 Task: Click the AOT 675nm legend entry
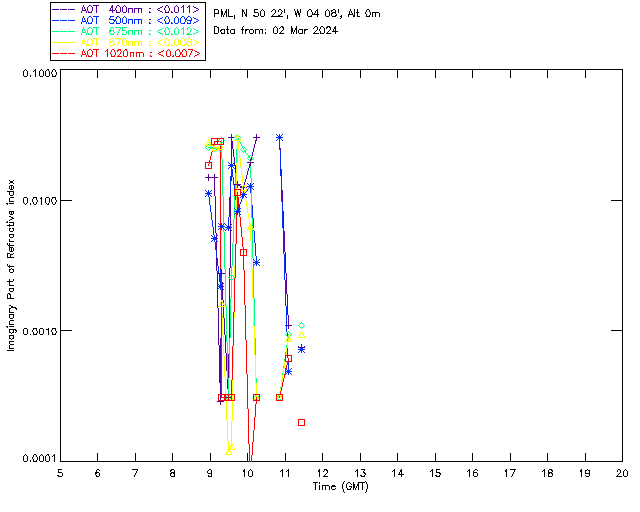(x=127, y=31)
